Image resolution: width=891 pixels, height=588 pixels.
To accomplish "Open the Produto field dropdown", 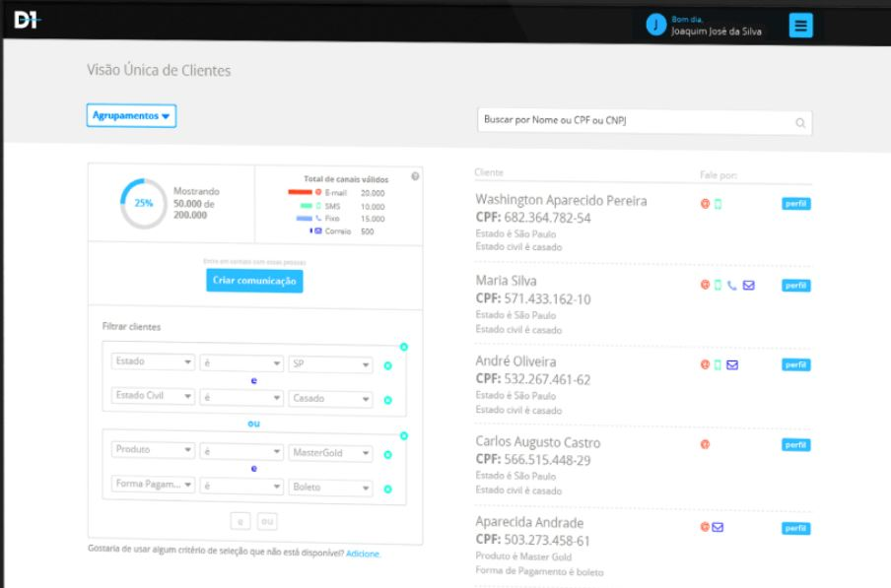I will [153, 449].
